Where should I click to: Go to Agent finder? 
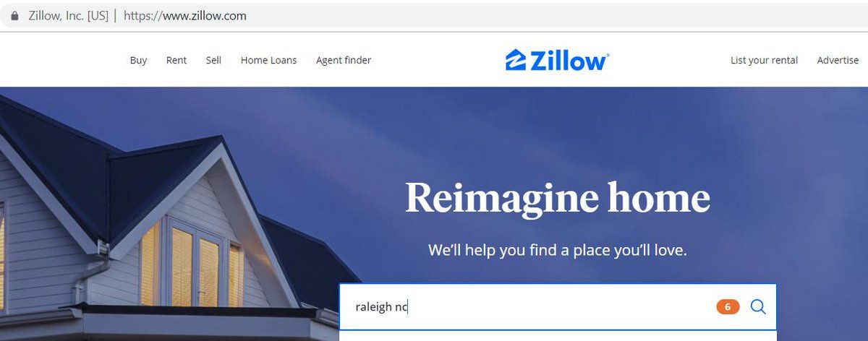coord(344,61)
